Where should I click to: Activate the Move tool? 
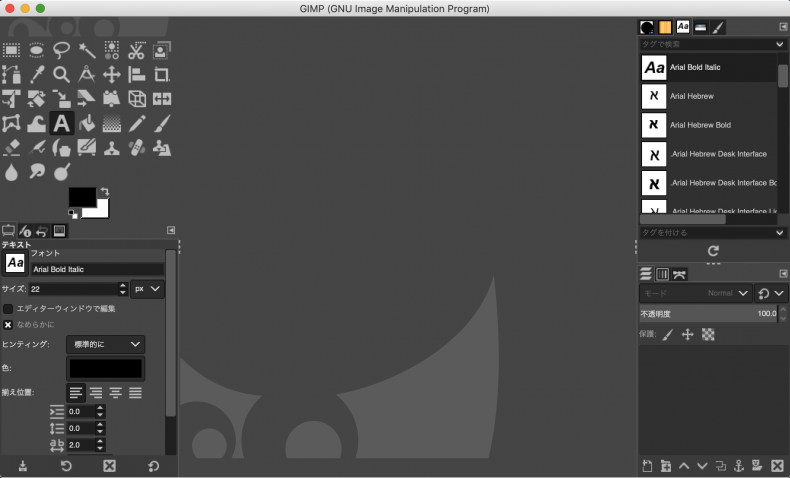(112, 75)
